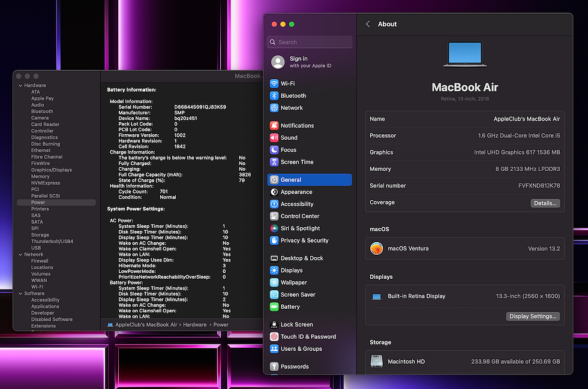This screenshot has width=588, height=389.
Task: Select NVMExpress in System Information sidebar
Action: [x=46, y=183]
